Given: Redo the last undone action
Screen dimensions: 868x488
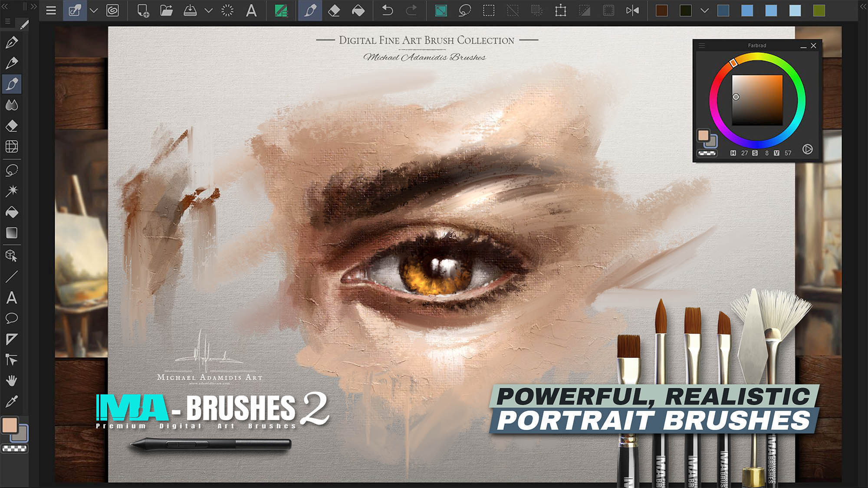Looking at the screenshot, I should tap(411, 10).
